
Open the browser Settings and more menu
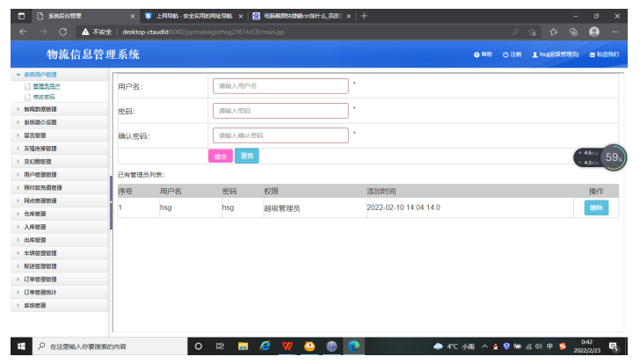pyautogui.click(x=615, y=32)
